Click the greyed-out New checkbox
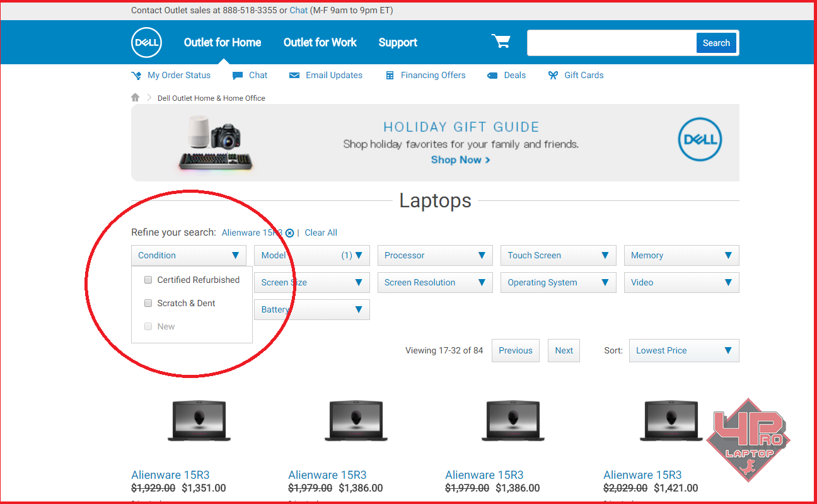Screen dimensions: 817x504 (x=148, y=326)
